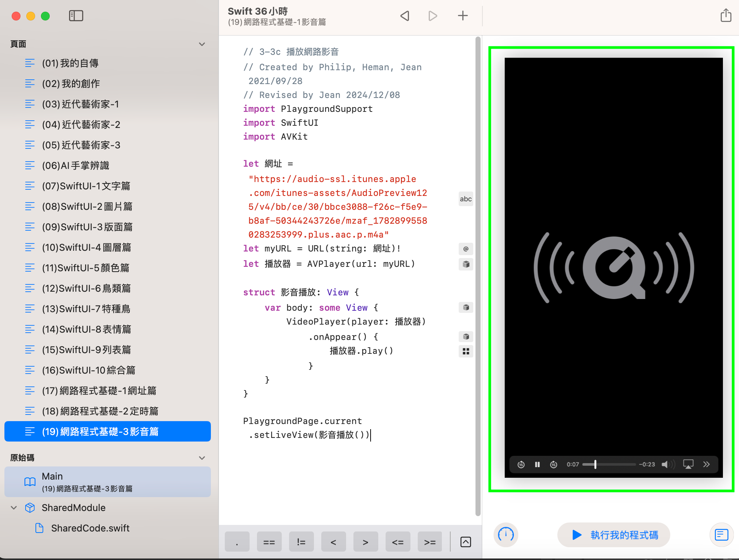The image size is (739, 560).
Task: Toggle the sidebar panel icon
Action: click(x=76, y=16)
